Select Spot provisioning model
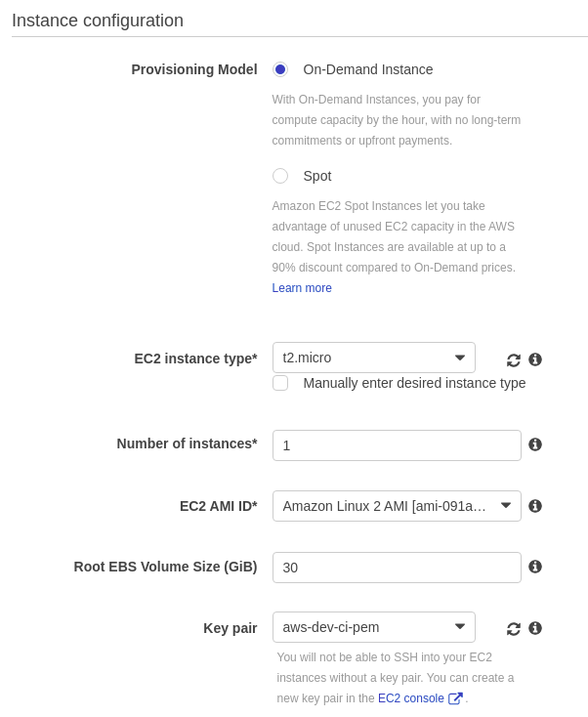This screenshot has height=717, width=588. [280, 176]
